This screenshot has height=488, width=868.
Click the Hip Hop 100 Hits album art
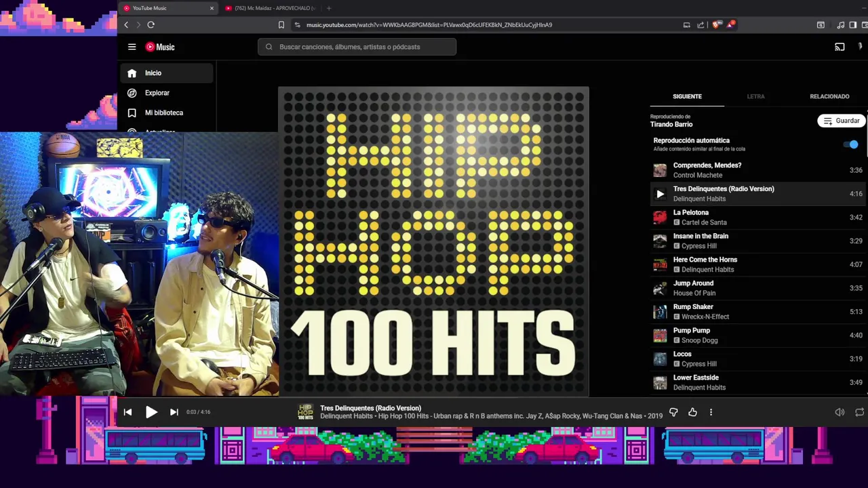click(433, 241)
